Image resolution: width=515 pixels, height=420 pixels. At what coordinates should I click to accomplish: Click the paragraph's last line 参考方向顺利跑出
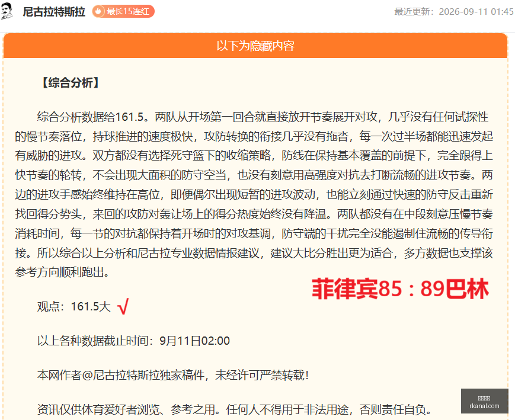(x=62, y=272)
